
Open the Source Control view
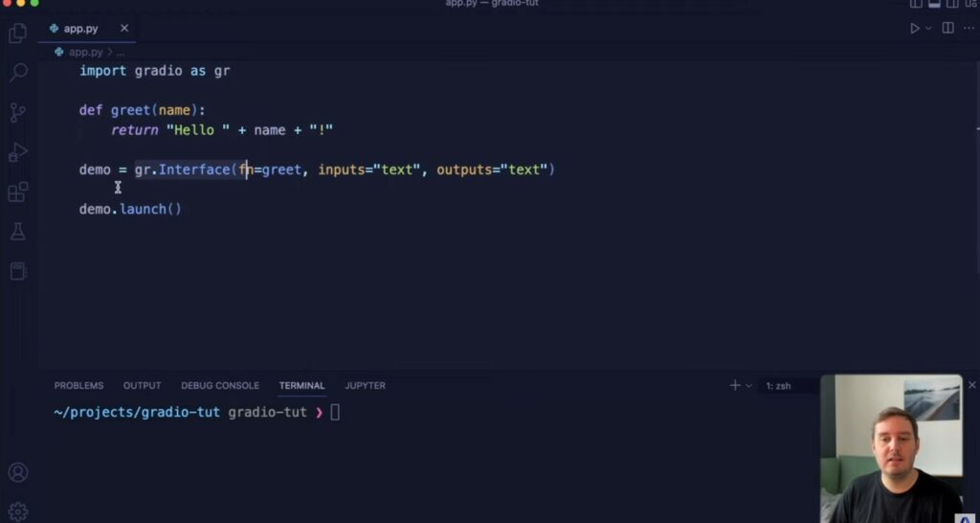pos(17,113)
